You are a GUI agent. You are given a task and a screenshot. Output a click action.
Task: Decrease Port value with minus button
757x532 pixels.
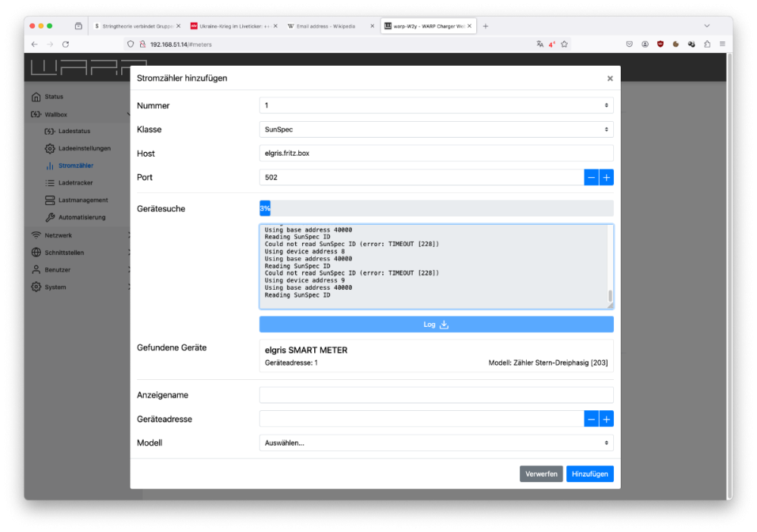click(x=591, y=178)
